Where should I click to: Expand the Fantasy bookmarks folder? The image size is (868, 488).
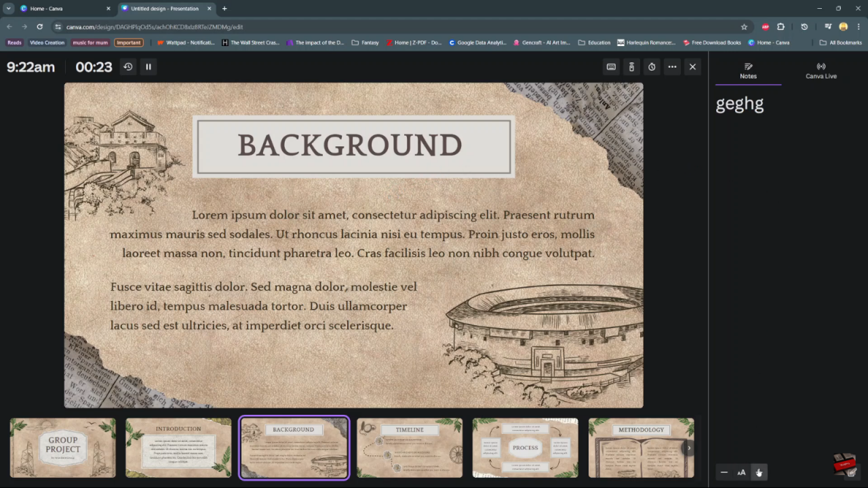click(x=365, y=43)
